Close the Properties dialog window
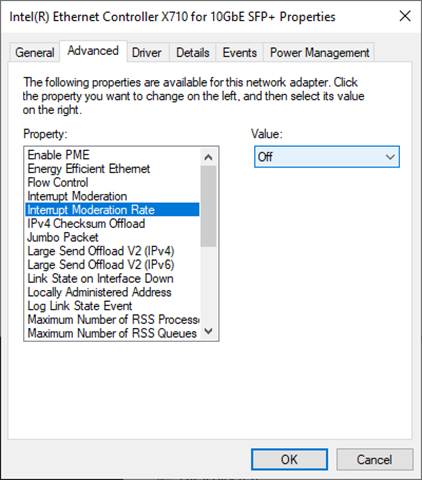This screenshot has width=422, height=480. tap(405, 16)
